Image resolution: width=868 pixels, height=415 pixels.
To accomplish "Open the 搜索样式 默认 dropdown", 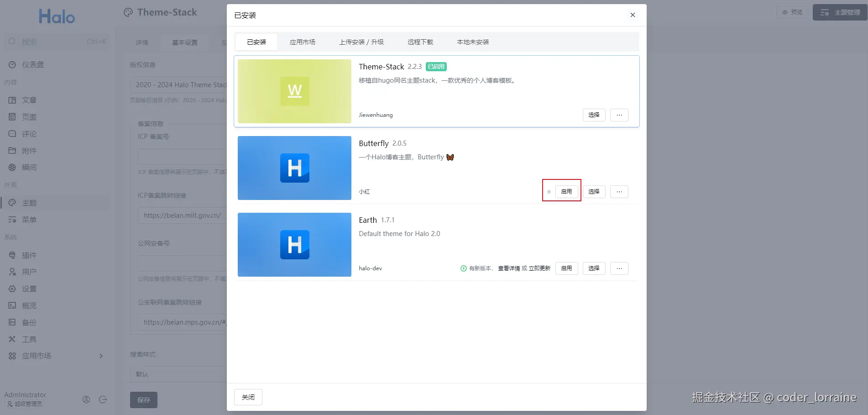I will [178, 374].
